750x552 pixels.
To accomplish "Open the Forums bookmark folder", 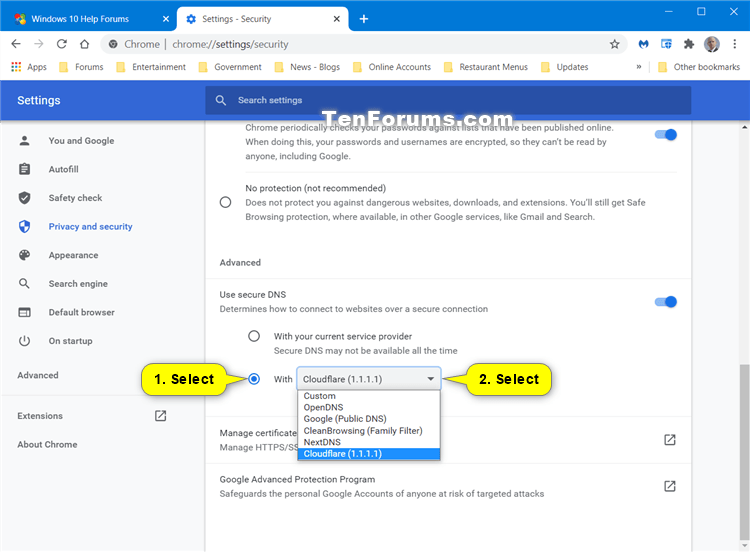I will pos(81,67).
